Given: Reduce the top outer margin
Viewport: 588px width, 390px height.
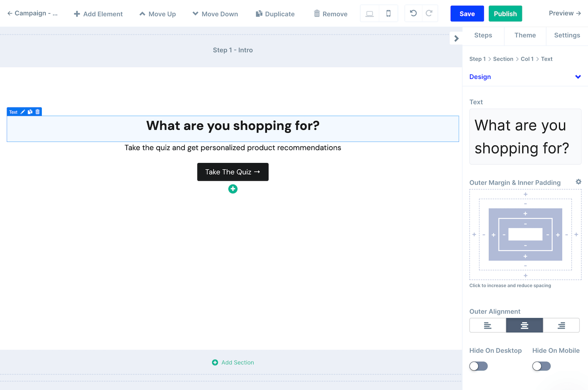Looking at the screenshot, I should tap(526, 203).
